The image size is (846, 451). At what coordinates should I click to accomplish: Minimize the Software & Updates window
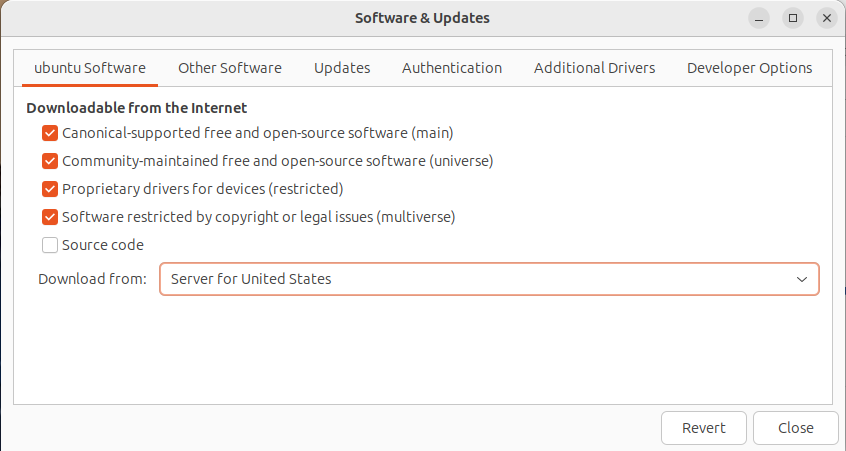pos(760,18)
